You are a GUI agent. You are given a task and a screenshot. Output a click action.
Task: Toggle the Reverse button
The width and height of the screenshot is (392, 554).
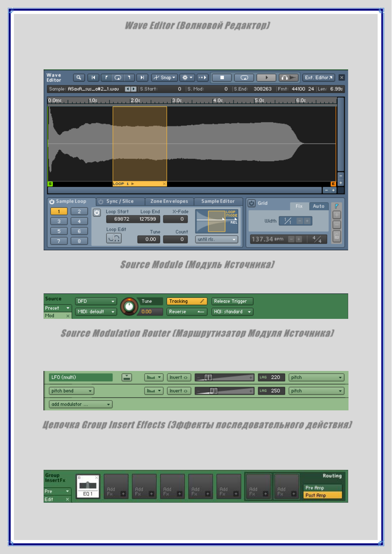tap(187, 312)
